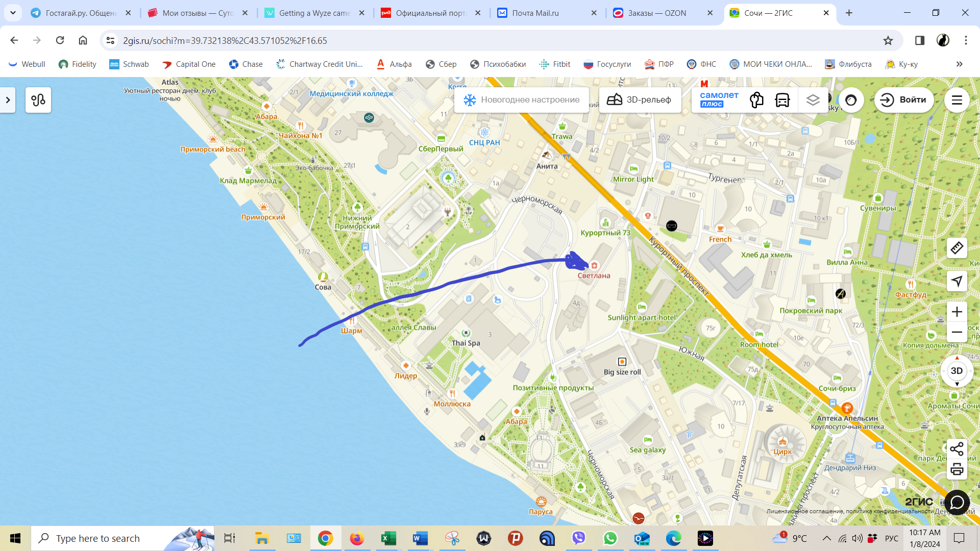The image size is (980, 551).
Task: Zoom out the map
Action: click(957, 332)
